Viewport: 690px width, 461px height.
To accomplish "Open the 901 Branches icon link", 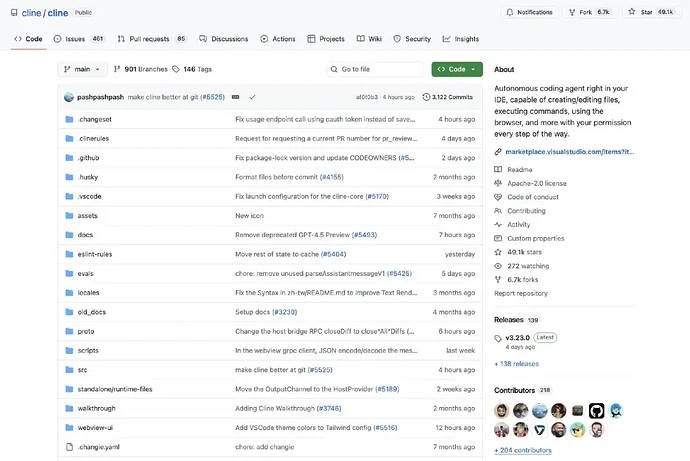I will tap(116, 69).
